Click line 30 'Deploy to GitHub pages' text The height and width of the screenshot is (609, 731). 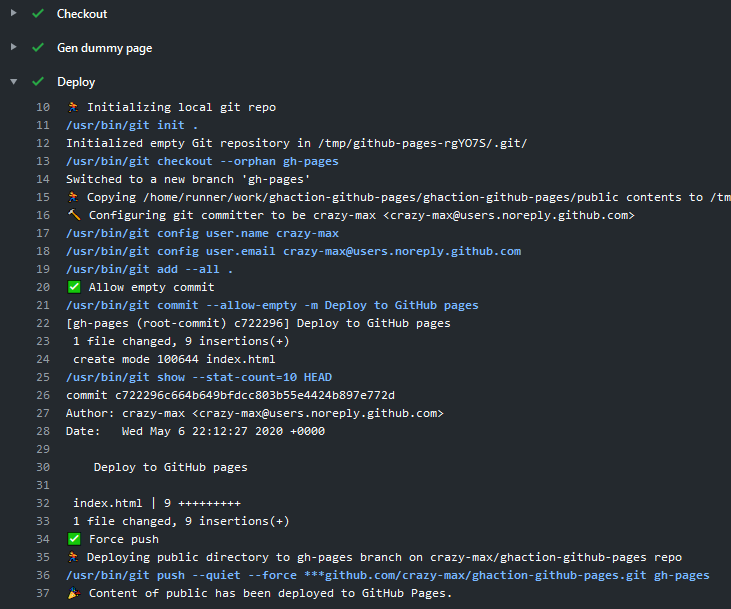point(171,468)
